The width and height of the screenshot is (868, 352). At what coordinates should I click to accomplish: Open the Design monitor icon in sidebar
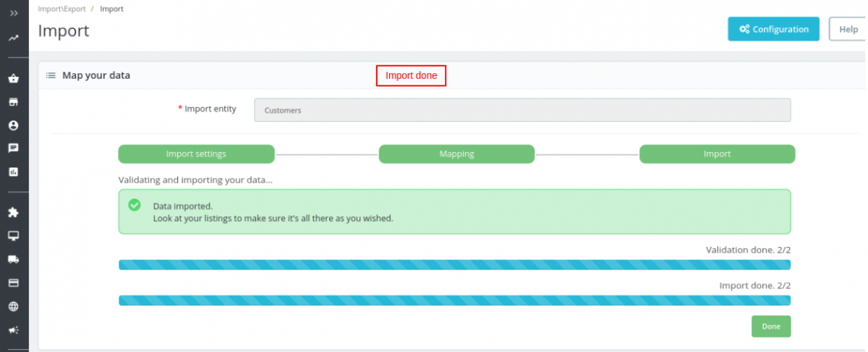point(13,236)
